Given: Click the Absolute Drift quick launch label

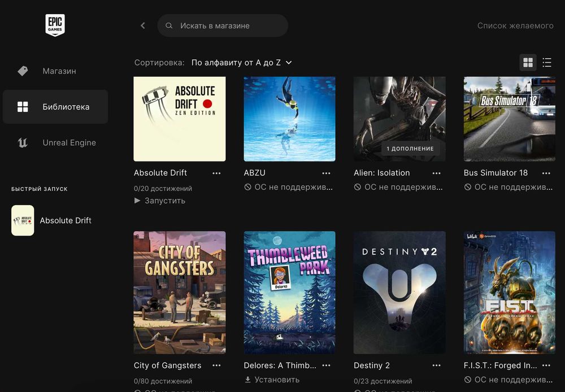Looking at the screenshot, I should pyautogui.click(x=66, y=220).
